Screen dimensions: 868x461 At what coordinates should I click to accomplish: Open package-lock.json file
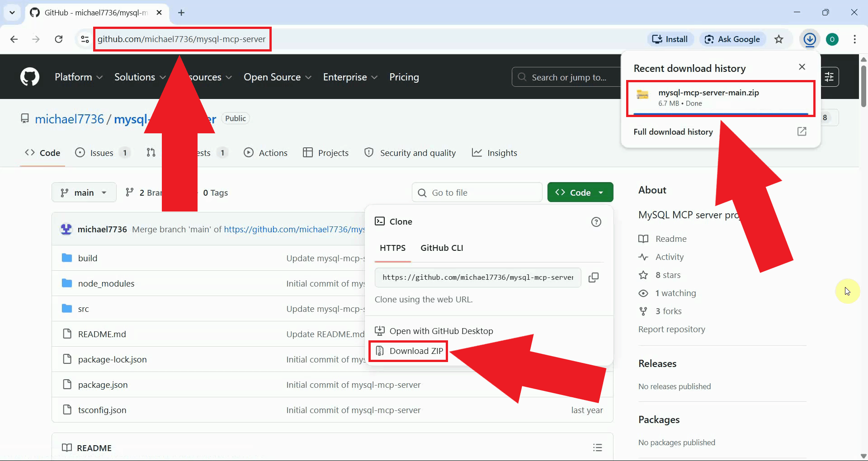113,359
